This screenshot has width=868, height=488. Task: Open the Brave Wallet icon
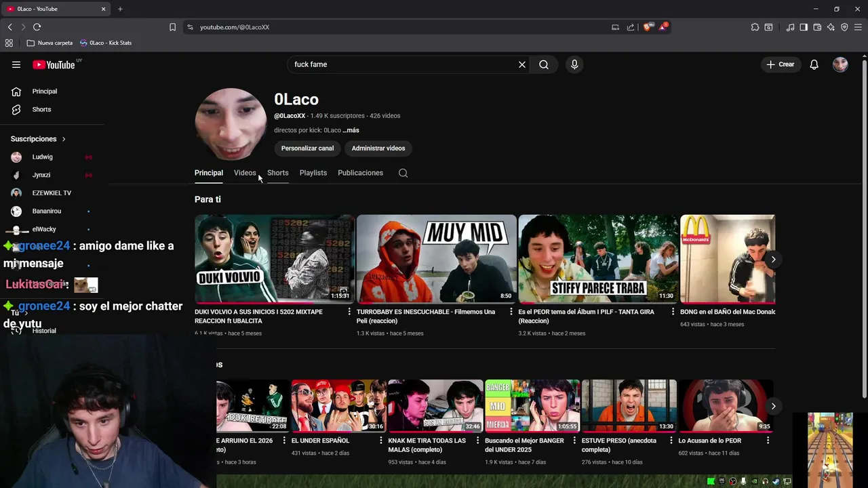tap(817, 27)
